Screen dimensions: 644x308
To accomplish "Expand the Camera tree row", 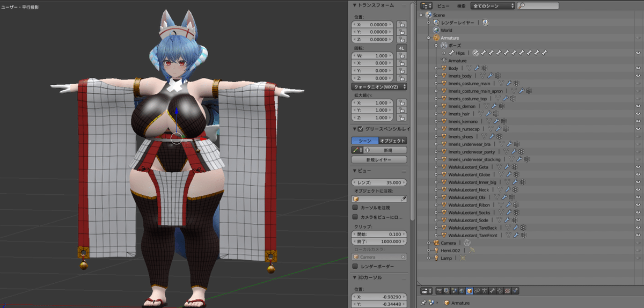I will (428, 243).
